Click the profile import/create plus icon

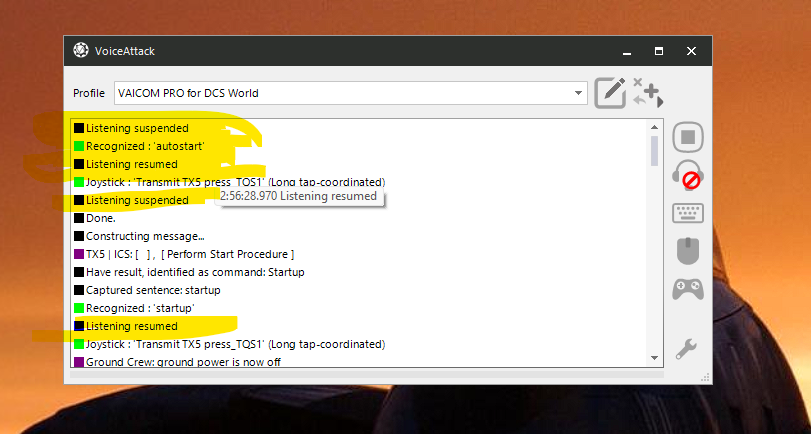(648, 93)
